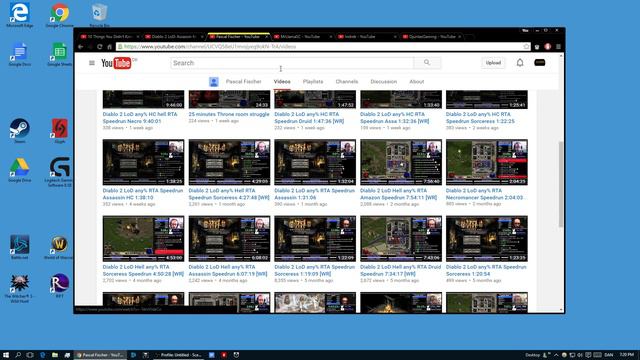Open '25 minutes Throne room struggle' video title
This screenshot has height=360, width=640.
[229, 114]
